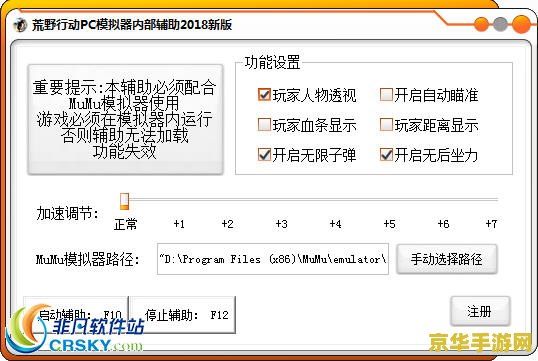The image size is (538, 361).
Task: Click the gray middle window control circle
Action: pos(500,25)
